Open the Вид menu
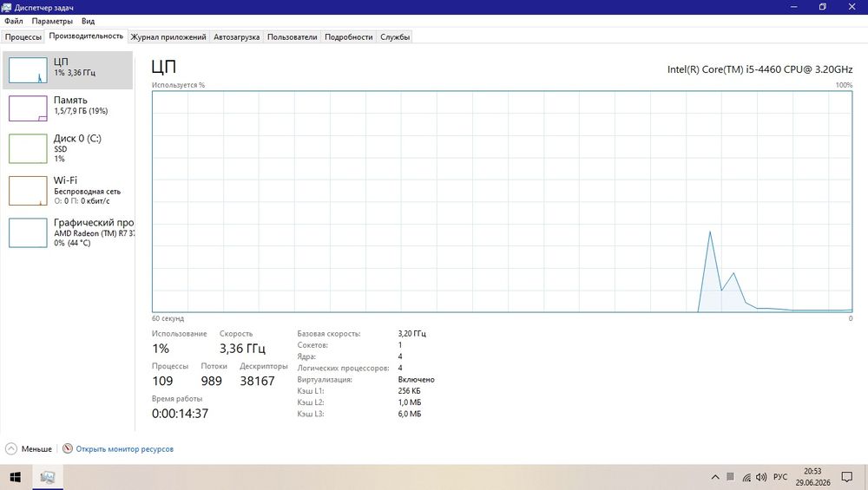Image resolution: width=868 pixels, height=490 pixels. point(88,21)
